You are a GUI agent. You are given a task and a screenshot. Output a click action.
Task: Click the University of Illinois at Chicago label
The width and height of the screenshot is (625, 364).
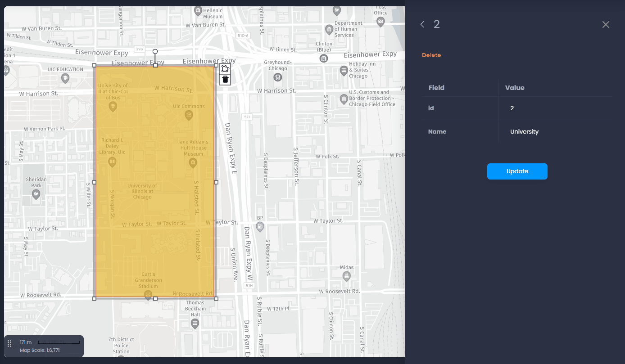(x=142, y=191)
